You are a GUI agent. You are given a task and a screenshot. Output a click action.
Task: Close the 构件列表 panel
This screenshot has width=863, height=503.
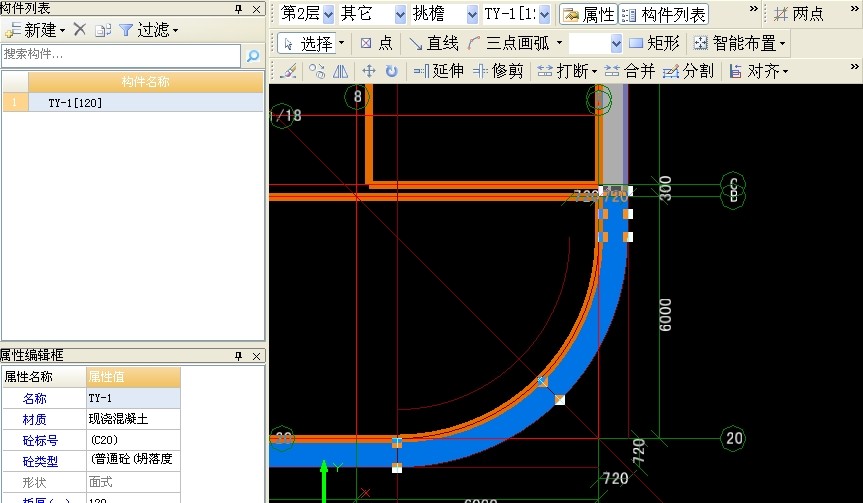256,9
